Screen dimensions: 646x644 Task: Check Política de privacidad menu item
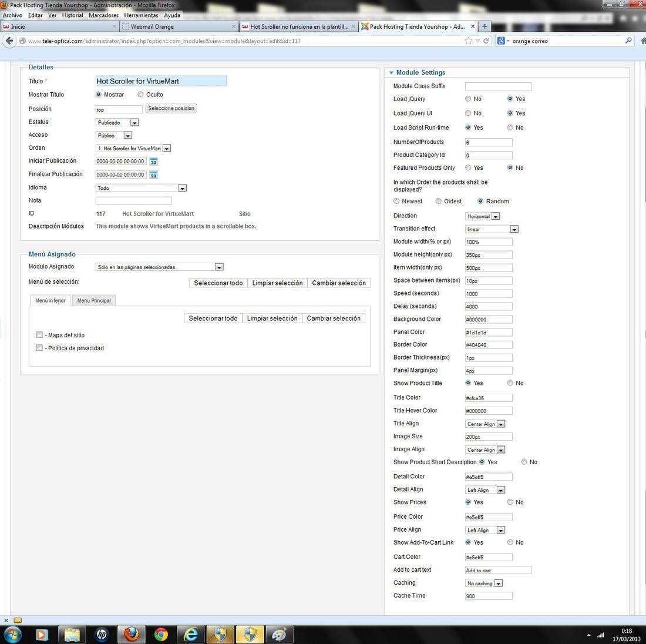[x=39, y=348]
